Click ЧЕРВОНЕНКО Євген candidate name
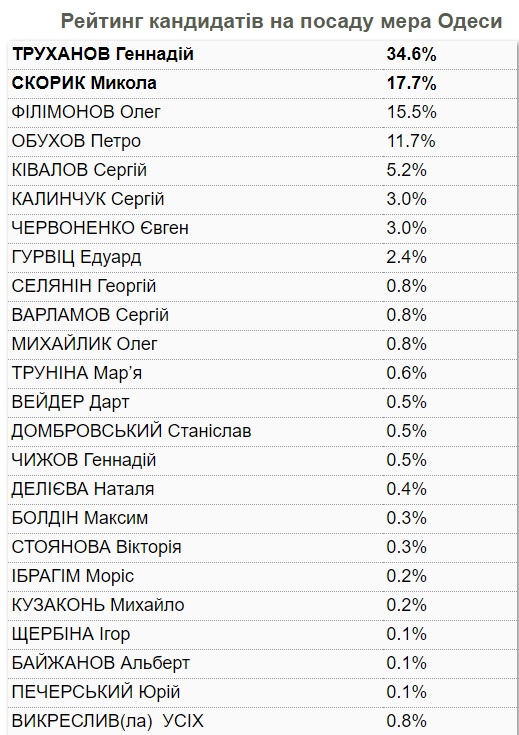 [x=100, y=228]
